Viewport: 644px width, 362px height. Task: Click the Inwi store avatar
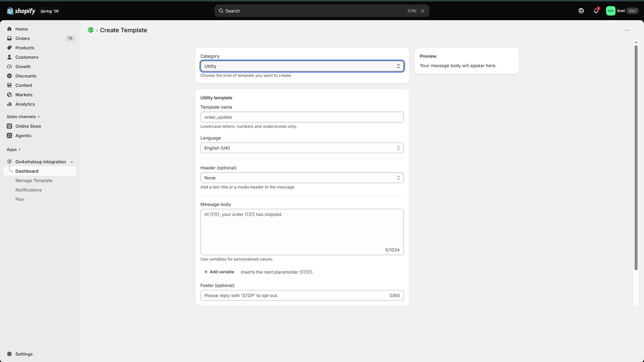point(611,11)
